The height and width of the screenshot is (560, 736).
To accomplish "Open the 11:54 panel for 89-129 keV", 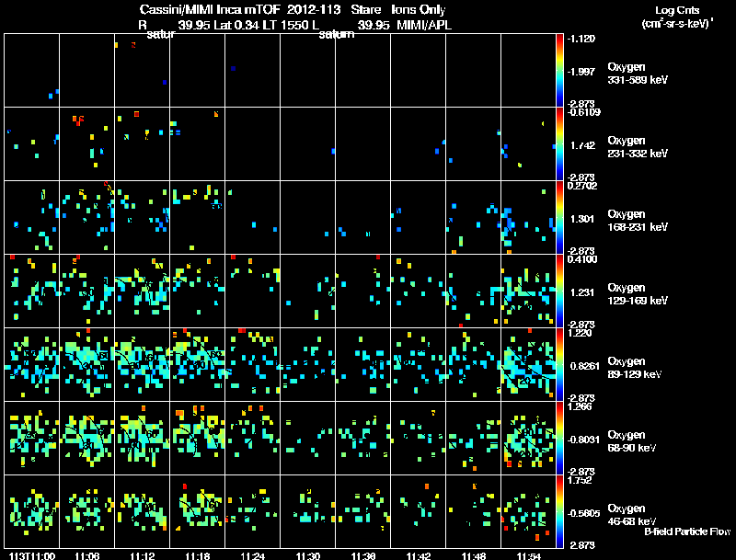I will pos(528,364).
